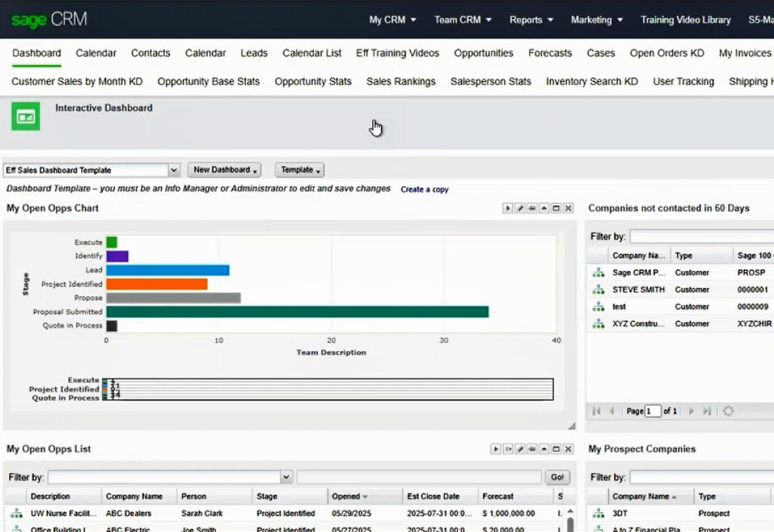Switch to the Opportunities tab
The width and height of the screenshot is (774, 532).
tap(484, 54)
